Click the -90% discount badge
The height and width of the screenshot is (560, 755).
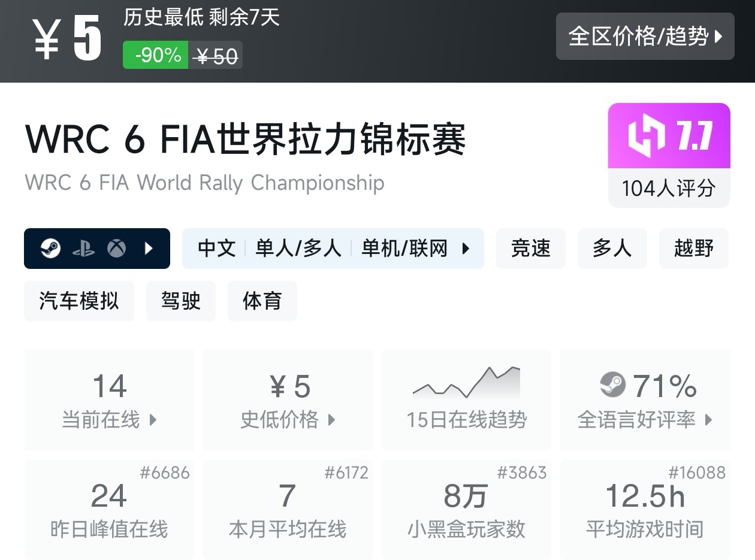click(156, 55)
